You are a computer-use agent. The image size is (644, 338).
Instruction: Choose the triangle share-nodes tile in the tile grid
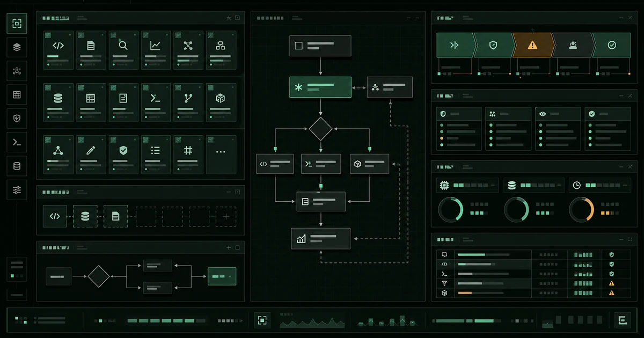[x=58, y=155]
